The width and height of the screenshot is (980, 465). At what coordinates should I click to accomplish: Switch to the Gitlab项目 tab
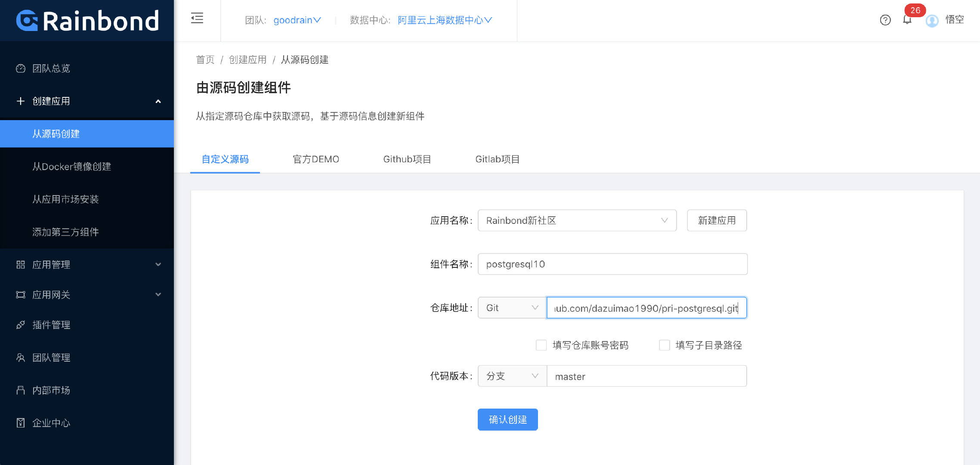coord(498,159)
